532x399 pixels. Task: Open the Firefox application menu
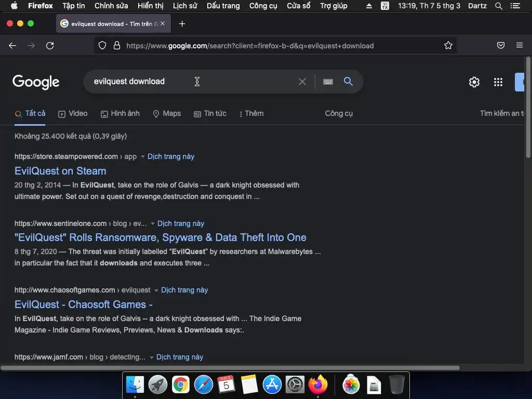click(x=41, y=6)
